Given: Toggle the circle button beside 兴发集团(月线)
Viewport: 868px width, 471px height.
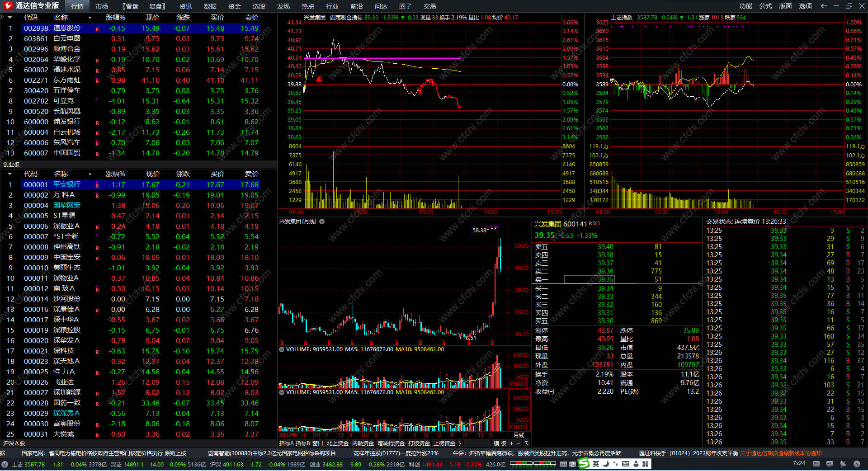Looking at the screenshot, I should pyautogui.click(x=322, y=221).
